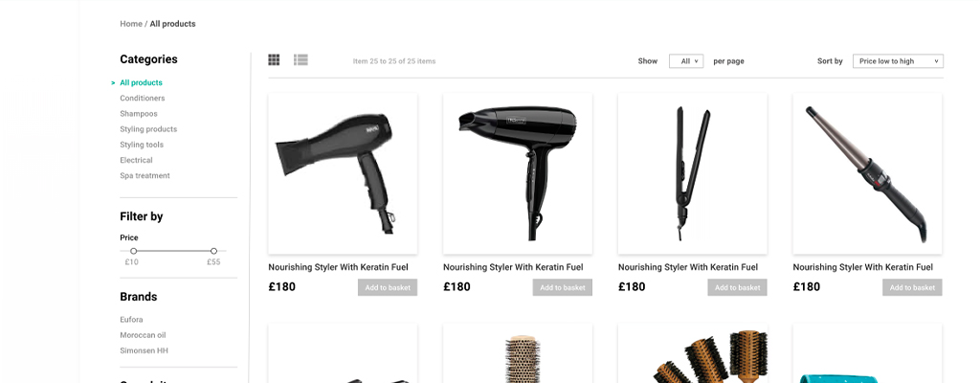This screenshot has width=980, height=383.
Task: Filter by Eufora brand
Action: [x=131, y=320]
